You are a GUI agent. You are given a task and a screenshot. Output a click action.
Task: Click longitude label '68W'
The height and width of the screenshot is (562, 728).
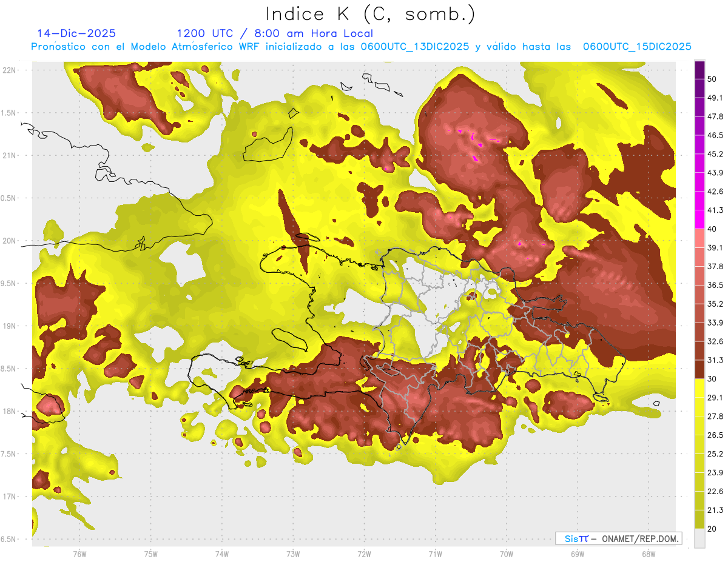coord(648,554)
